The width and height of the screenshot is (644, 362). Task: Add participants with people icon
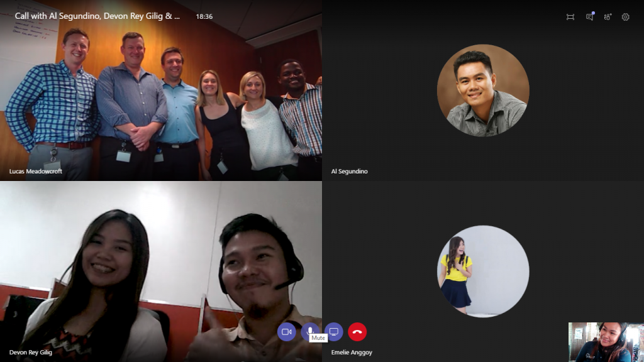coord(608,17)
